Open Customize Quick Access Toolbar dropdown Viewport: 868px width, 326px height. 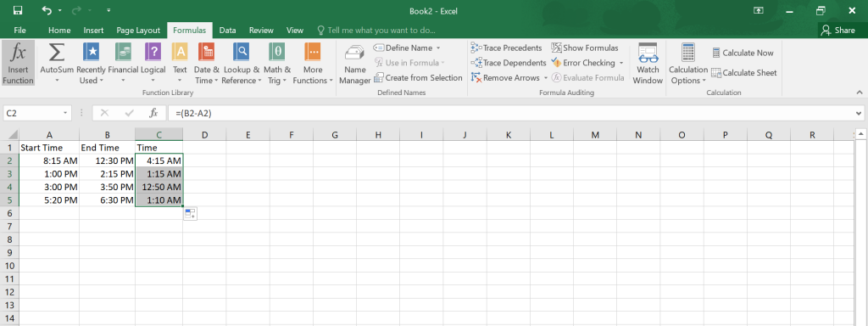108,10
